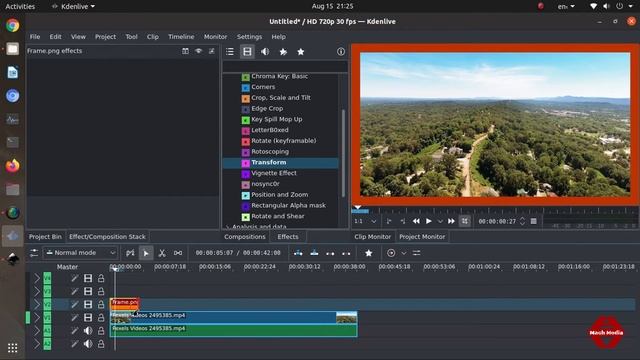Open the Normal mode dropdown
This screenshot has height=360, width=640.
coord(80,253)
